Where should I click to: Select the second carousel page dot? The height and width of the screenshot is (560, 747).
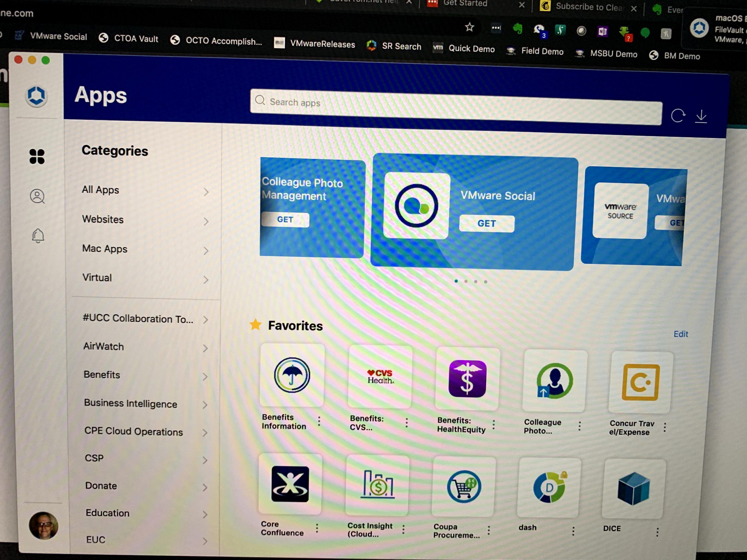pos(466,281)
